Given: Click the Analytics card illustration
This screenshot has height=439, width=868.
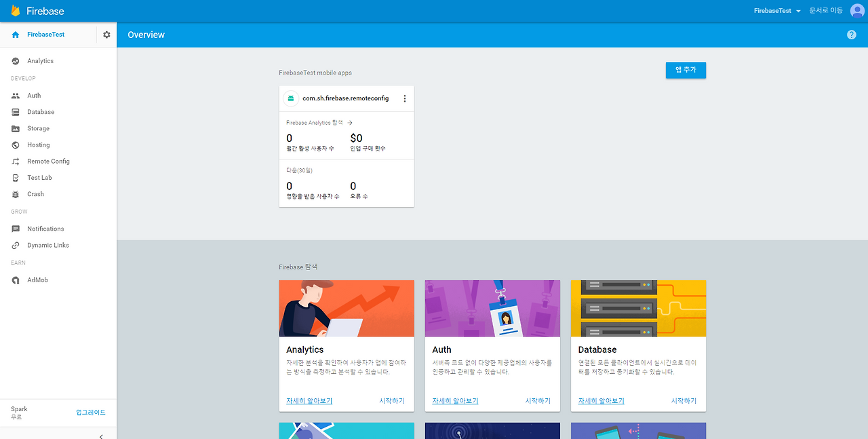Looking at the screenshot, I should click(x=347, y=309).
